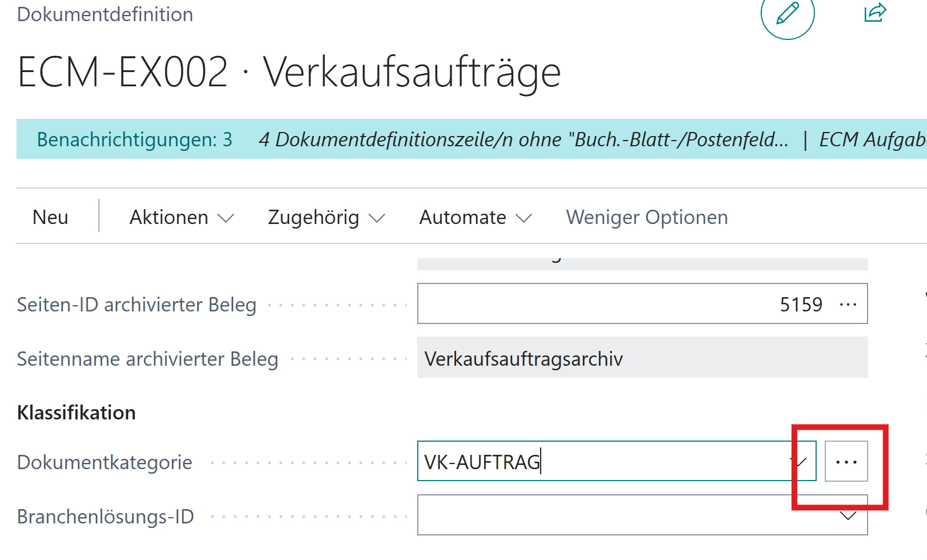Screen dimensions: 927x560
Task: Click the ECM Aufgab notification text
Action: click(872, 139)
